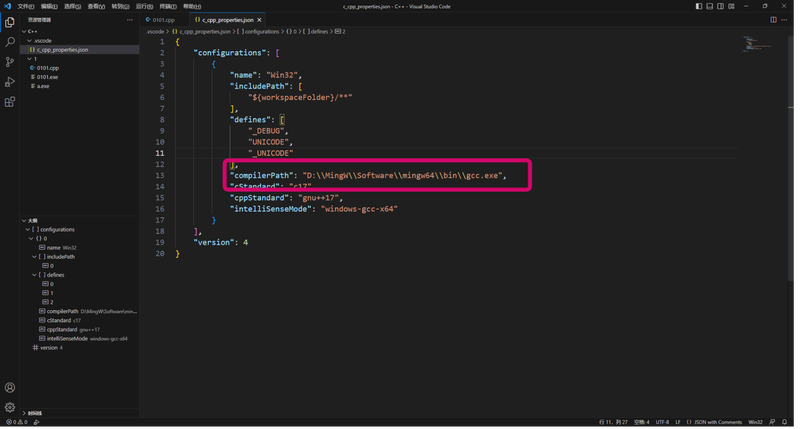Change indentation spaces setting in status bar
The image size is (800, 429).
[x=642, y=422]
